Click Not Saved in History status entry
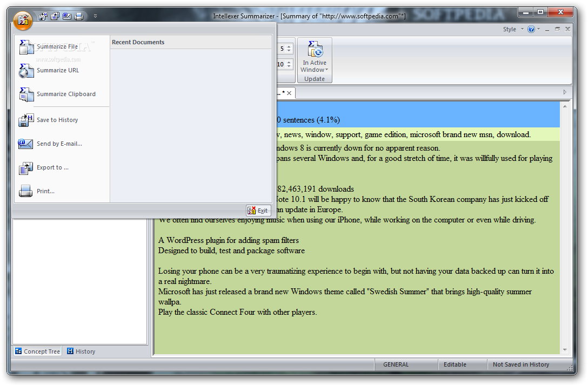Viewport: 588px width, 386px height. pos(521,364)
